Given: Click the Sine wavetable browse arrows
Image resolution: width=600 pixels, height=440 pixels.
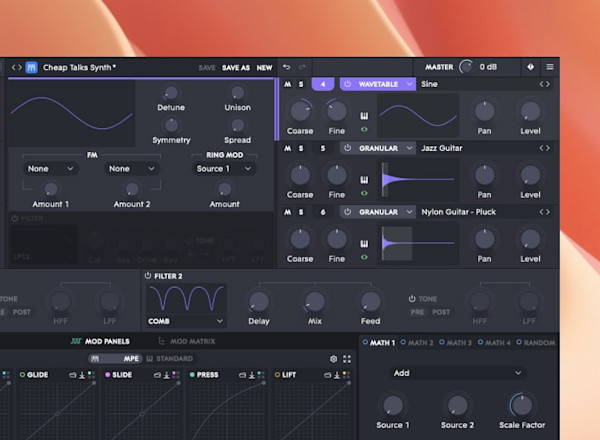Looking at the screenshot, I should [x=545, y=84].
